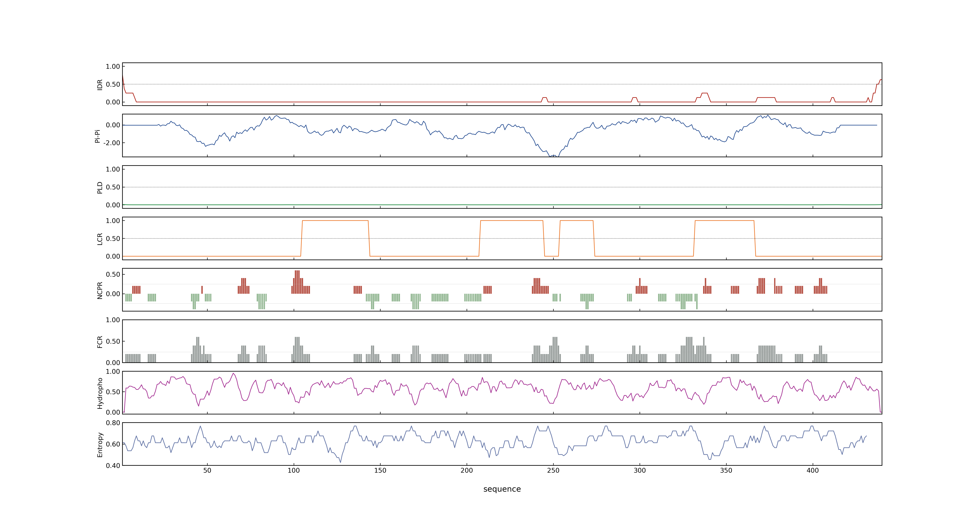Click x-axis tick label 250
Image resolution: width=980 pixels, height=523 pixels.
point(553,470)
